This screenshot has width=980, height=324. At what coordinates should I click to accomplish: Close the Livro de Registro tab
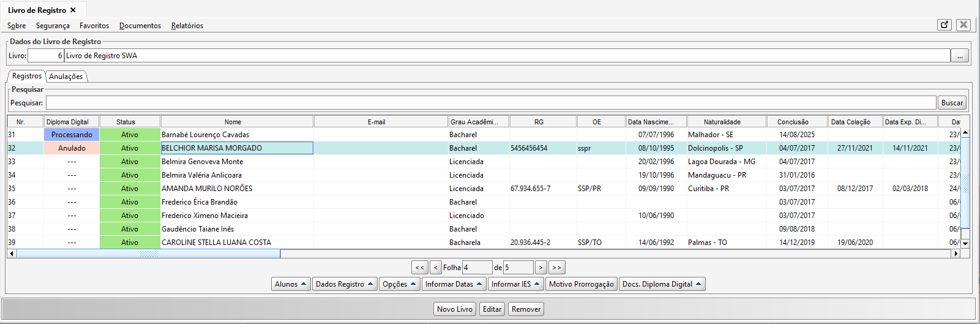tap(73, 10)
